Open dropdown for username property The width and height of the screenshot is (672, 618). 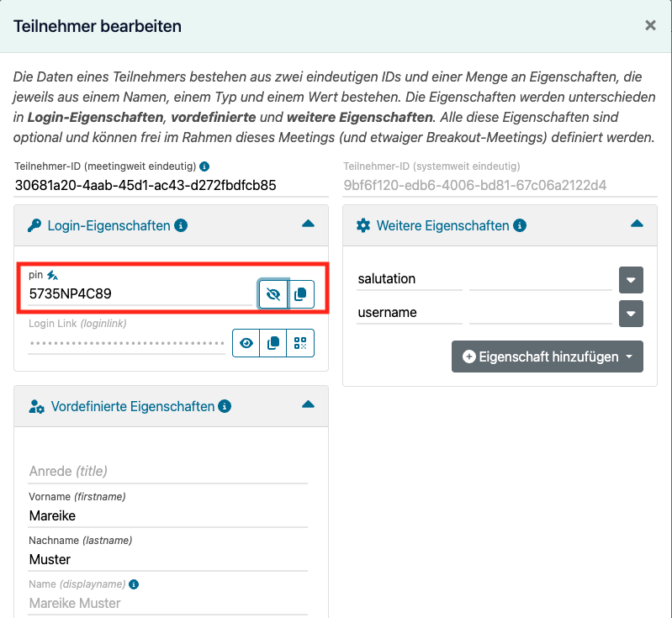point(631,314)
